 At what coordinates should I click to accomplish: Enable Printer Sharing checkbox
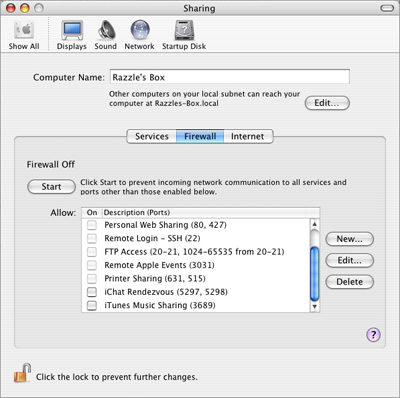point(92,278)
